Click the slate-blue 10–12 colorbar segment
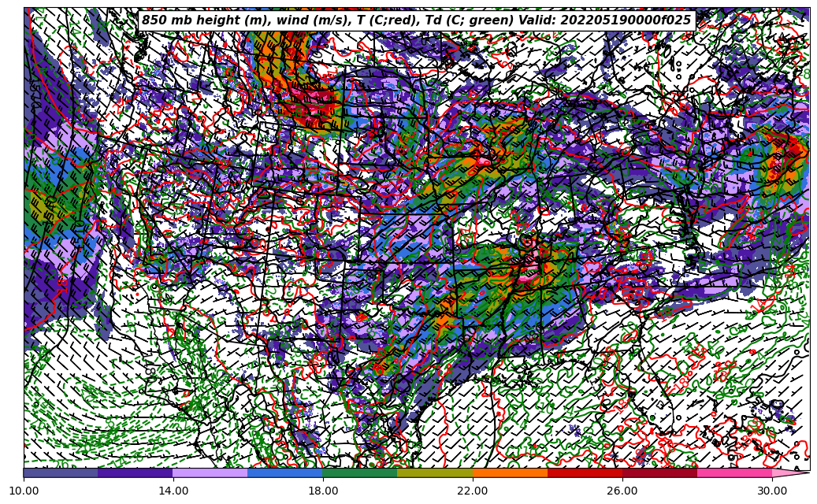 tap(61, 472)
